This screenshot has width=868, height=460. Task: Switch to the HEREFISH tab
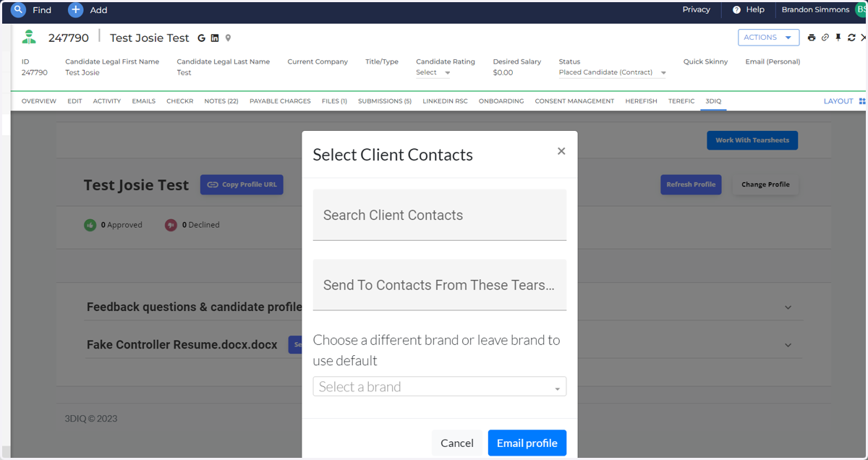(641, 101)
